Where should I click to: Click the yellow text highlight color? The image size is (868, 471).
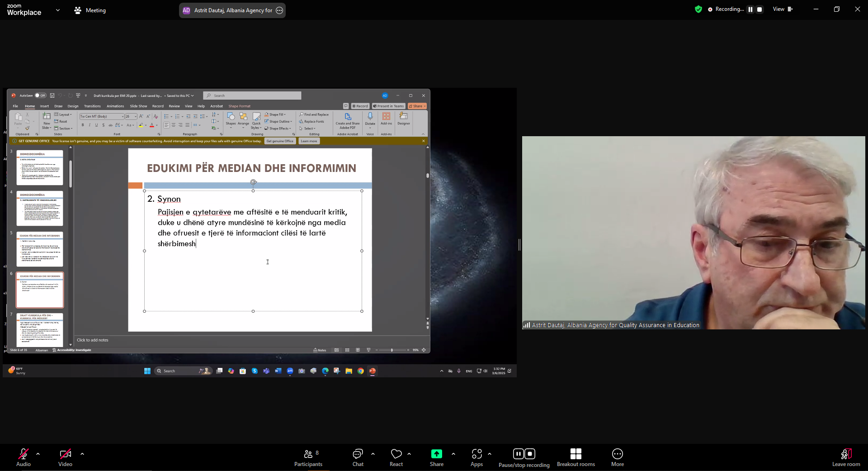[x=141, y=125]
